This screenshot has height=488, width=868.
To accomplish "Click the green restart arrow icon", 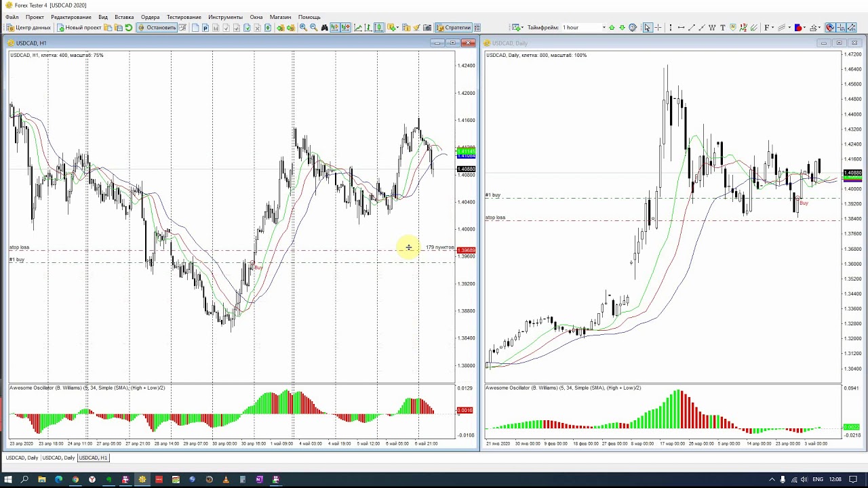I will [129, 28].
